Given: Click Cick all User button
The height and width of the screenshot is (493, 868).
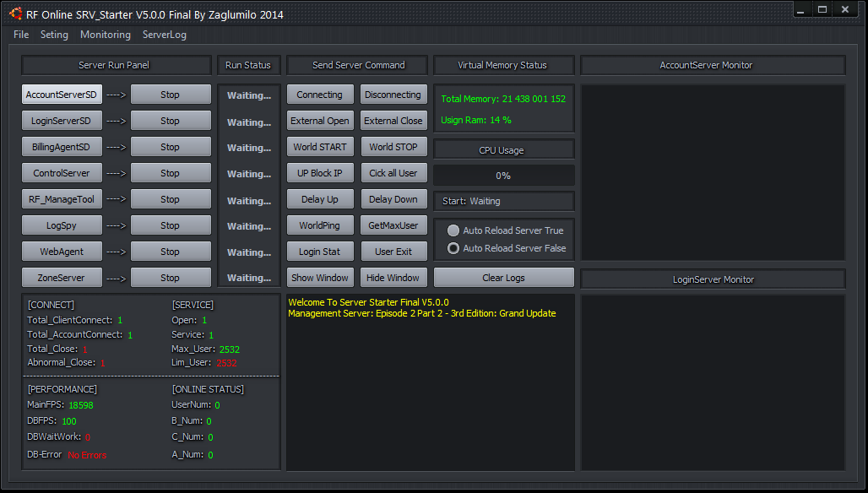Looking at the screenshot, I should point(393,173).
